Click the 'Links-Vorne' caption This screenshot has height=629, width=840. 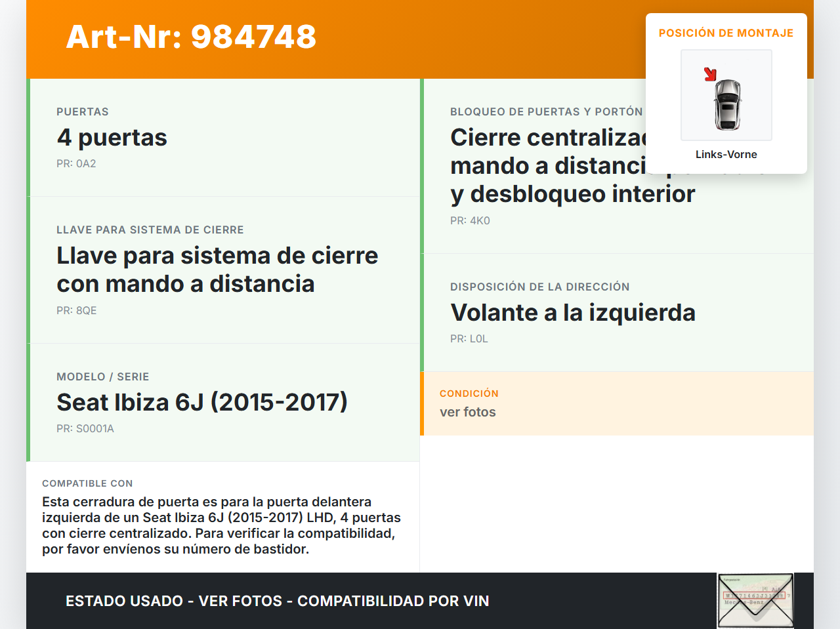point(726,154)
